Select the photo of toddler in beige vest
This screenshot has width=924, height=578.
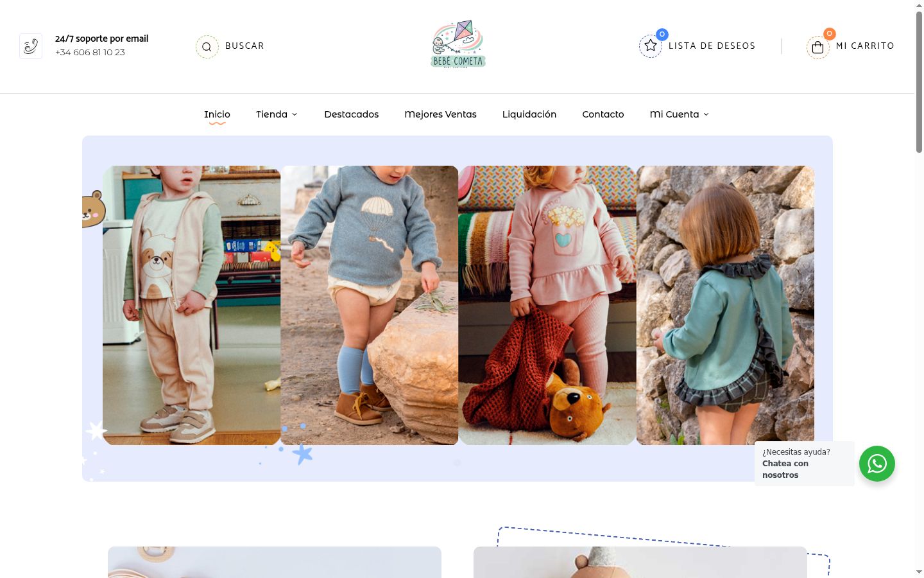192,305
